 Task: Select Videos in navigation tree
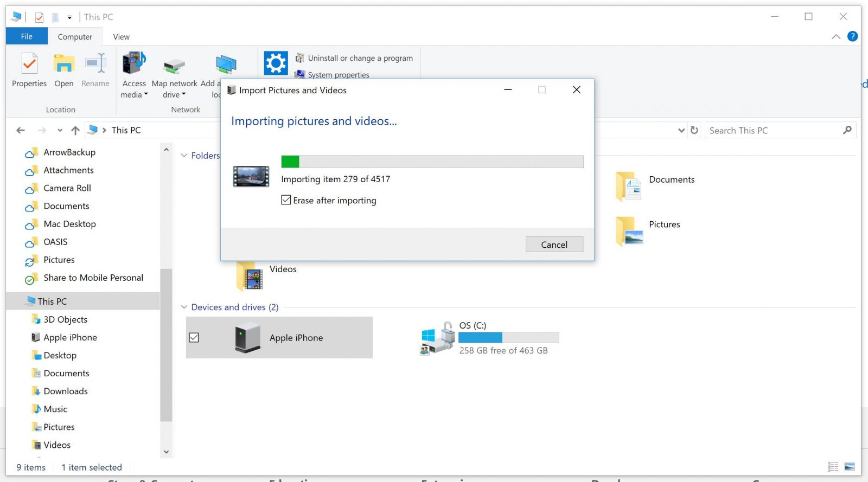coord(57,445)
